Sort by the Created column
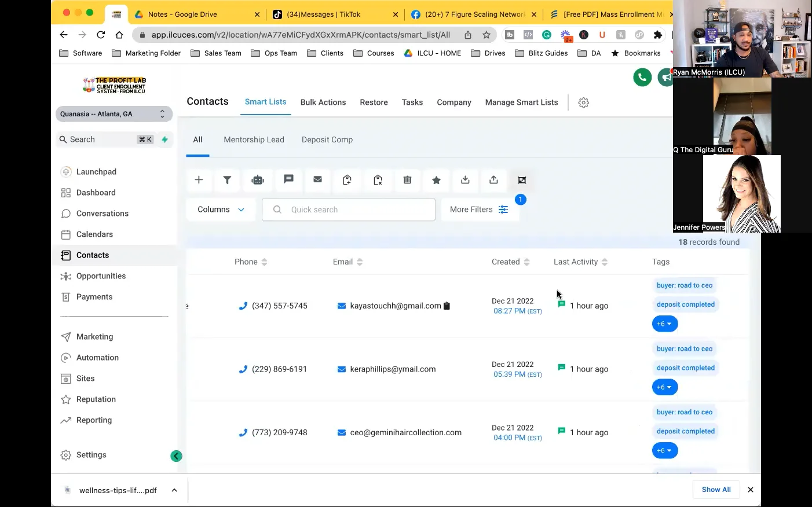Viewport: 812px width, 507px height. [x=526, y=262]
